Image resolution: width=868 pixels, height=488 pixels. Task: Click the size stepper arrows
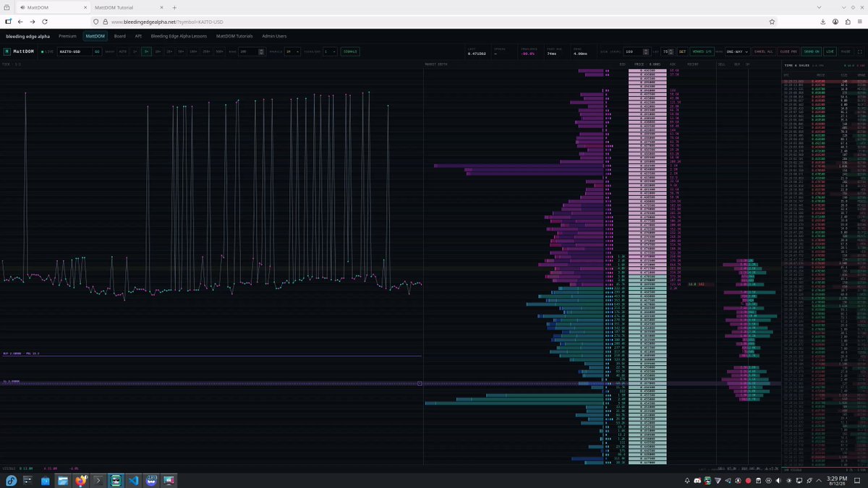click(x=646, y=51)
